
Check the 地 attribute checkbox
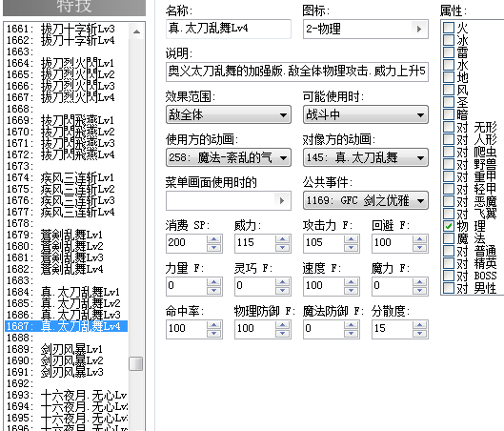coord(449,77)
